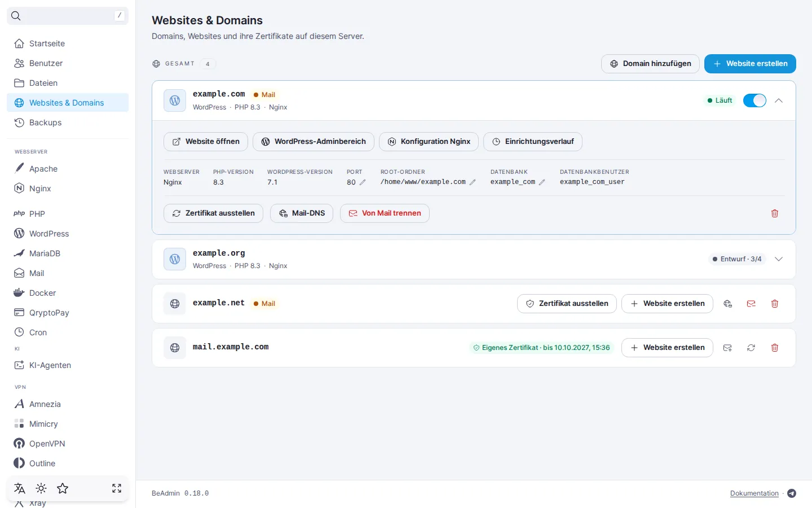The image size is (812, 508).
Task: Click the star favorites icon in sidebar footer
Action: pos(63,488)
